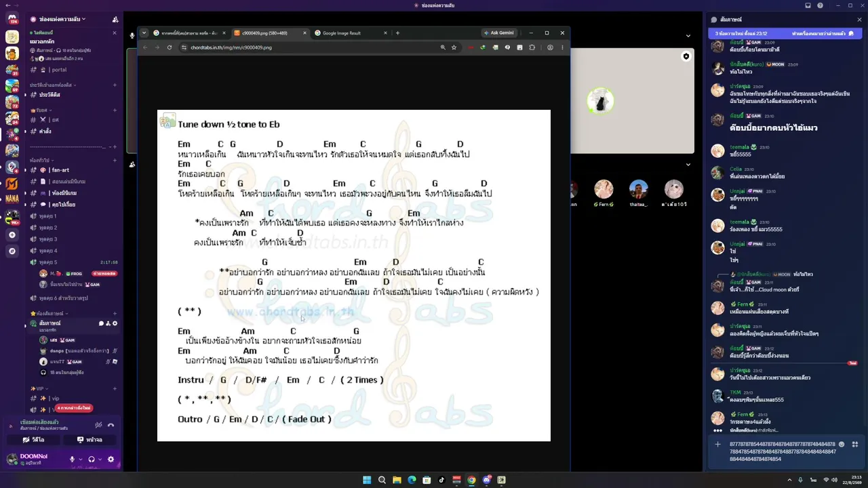868x488 pixels.
Task: Open Chrome tab search dropdown
Action: pyautogui.click(x=144, y=33)
